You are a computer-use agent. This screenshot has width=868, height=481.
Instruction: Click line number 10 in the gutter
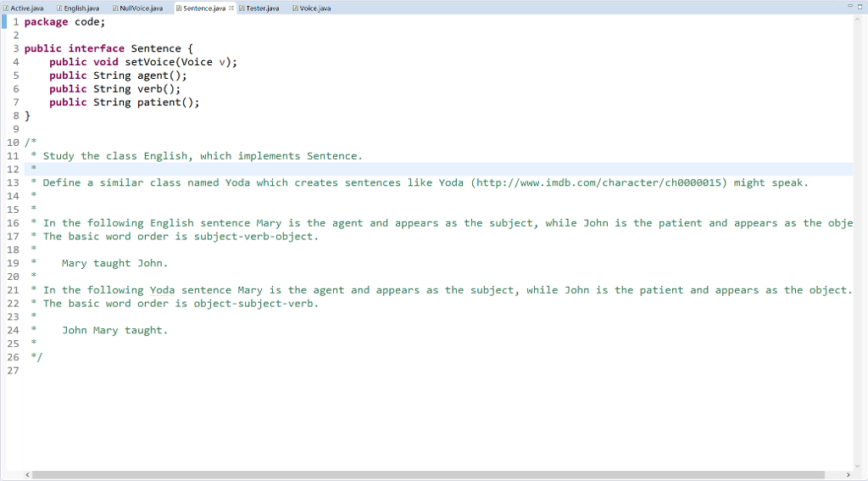coord(13,143)
